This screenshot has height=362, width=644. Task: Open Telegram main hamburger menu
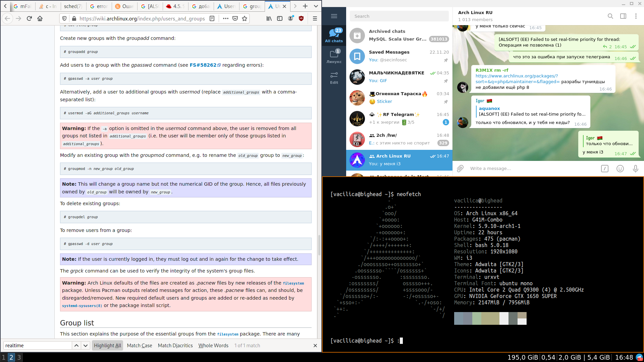click(x=334, y=16)
